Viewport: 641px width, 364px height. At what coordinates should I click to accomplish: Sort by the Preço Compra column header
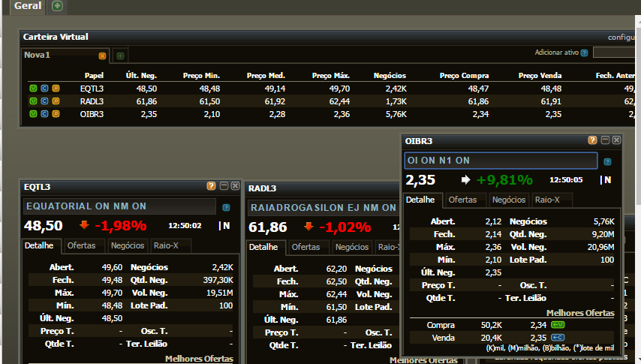click(x=464, y=75)
